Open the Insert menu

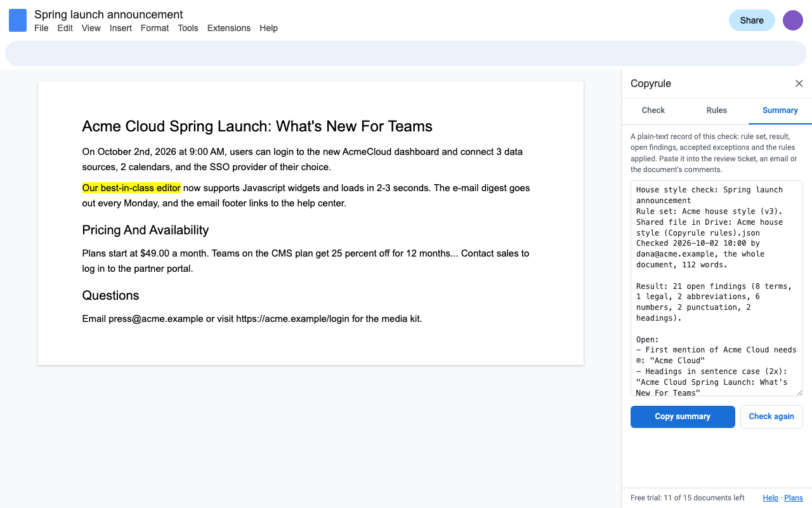pos(121,28)
